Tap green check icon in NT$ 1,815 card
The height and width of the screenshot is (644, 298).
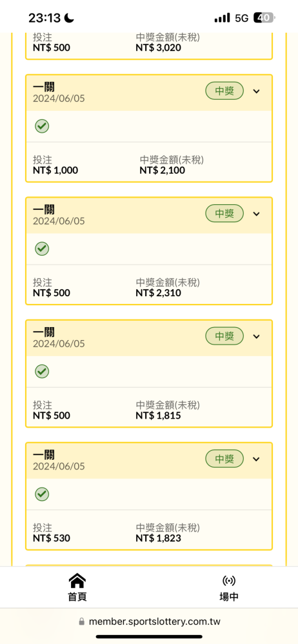pos(42,372)
